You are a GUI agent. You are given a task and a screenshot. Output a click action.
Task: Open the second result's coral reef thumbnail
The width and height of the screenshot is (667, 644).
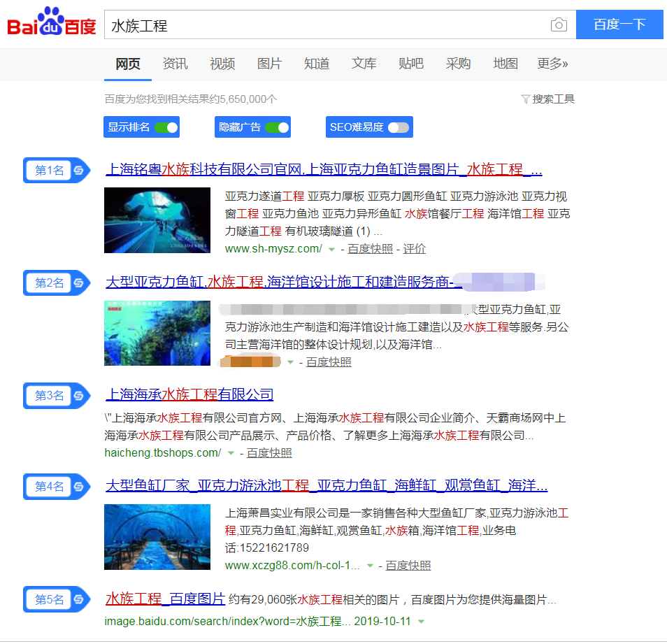point(157,333)
